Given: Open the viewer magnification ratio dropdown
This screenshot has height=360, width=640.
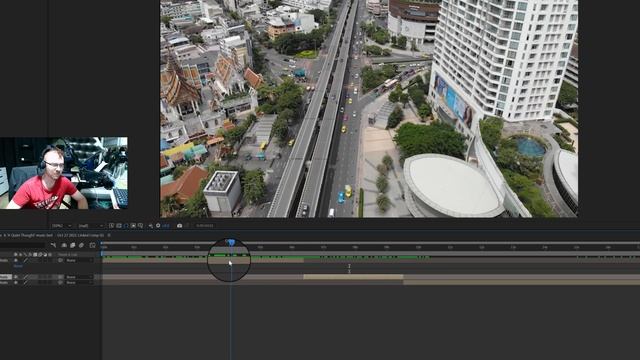Looking at the screenshot, I should tap(62, 226).
